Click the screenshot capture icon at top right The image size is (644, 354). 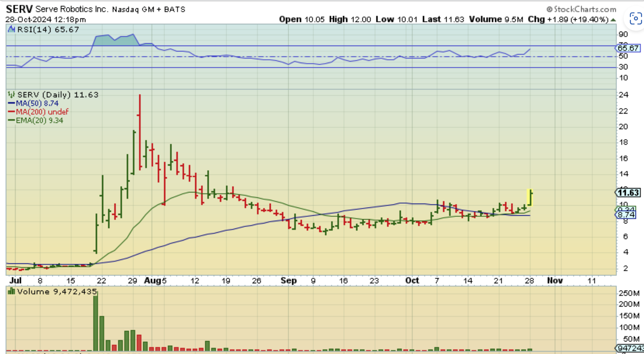pyautogui.click(x=635, y=19)
